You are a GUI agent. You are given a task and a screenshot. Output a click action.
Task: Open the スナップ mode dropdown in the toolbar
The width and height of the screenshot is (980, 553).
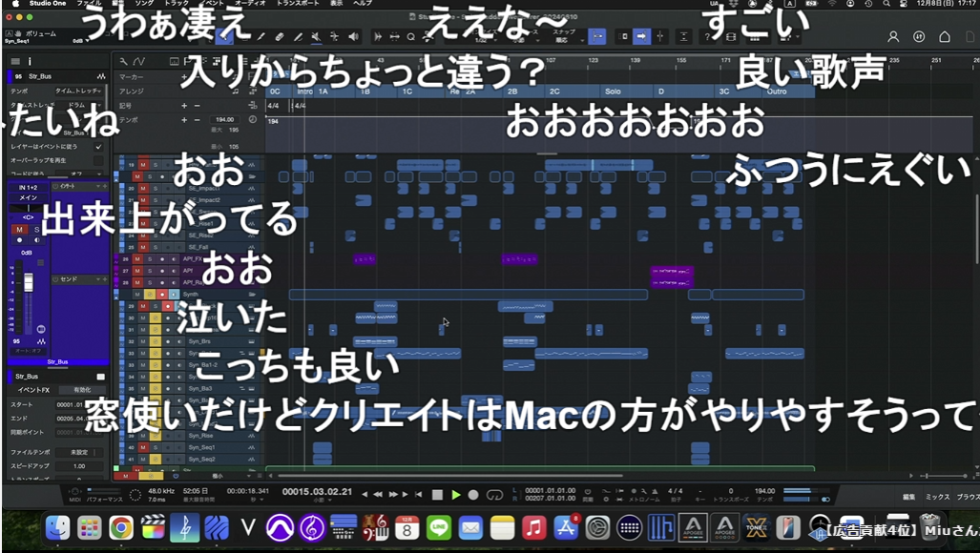pyautogui.click(x=562, y=41)
